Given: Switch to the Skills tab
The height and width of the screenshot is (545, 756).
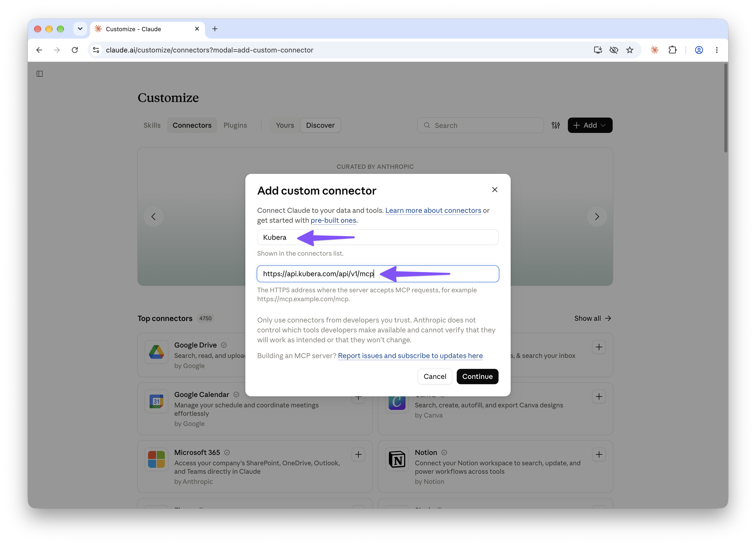Looking at the screenshot, I should 152,125.
